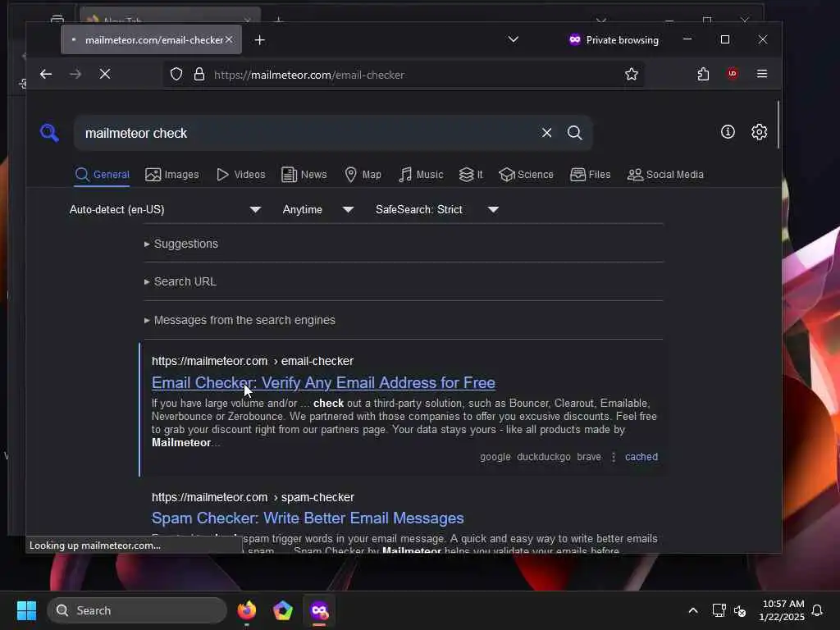View site security padlock info
The image size is (840, 630).
pyautogui.click(x=199, y=74)
